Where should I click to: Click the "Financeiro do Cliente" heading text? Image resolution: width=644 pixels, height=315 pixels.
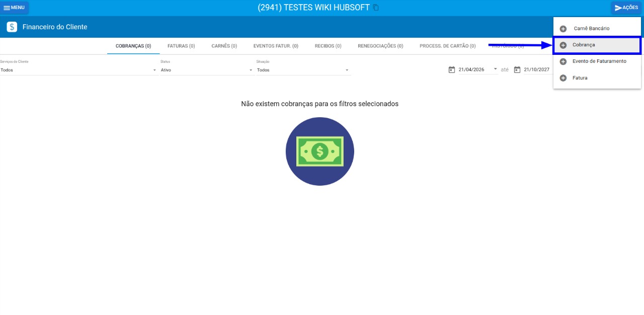(55, 27)
